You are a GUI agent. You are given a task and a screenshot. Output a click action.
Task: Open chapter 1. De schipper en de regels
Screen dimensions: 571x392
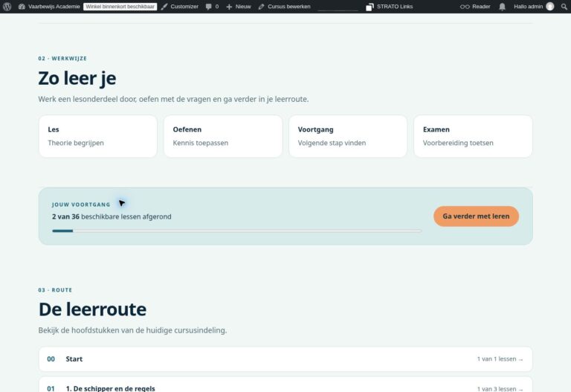pyautogui.click(x=110, y=388)
